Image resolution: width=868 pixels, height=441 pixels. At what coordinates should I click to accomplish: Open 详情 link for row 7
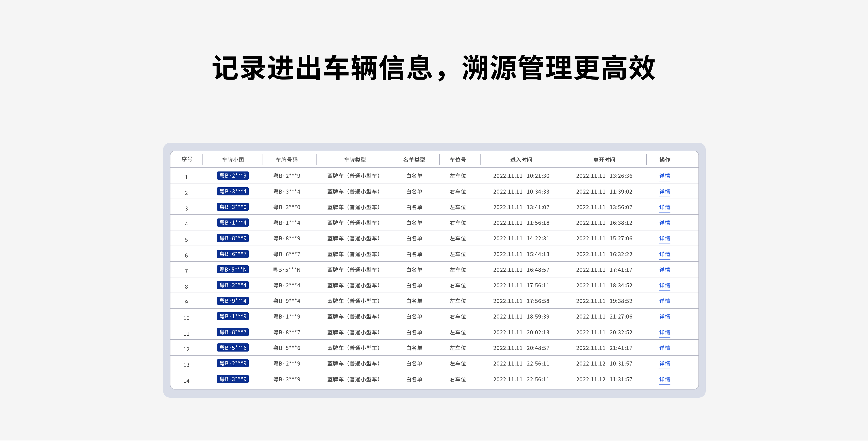[665, 270]
